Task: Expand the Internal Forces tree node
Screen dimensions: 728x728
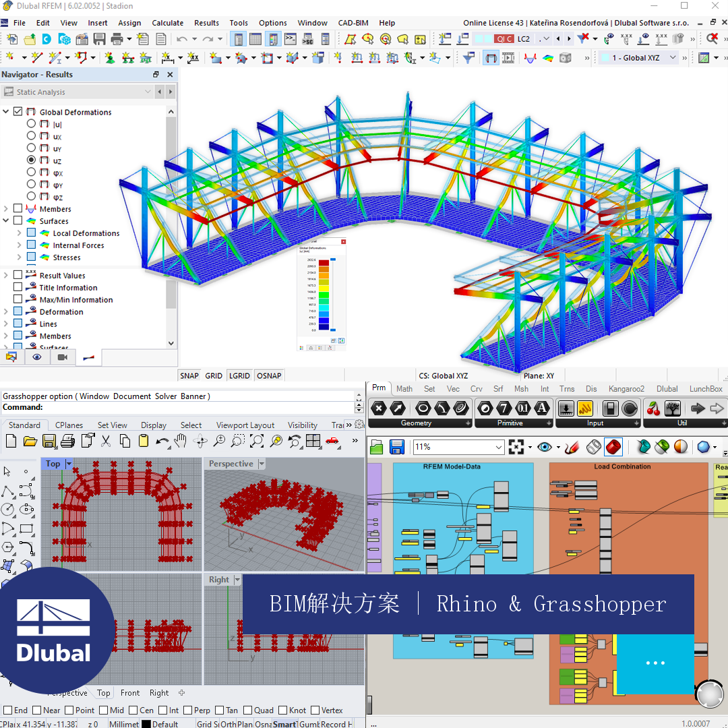Action: [19, 245]
